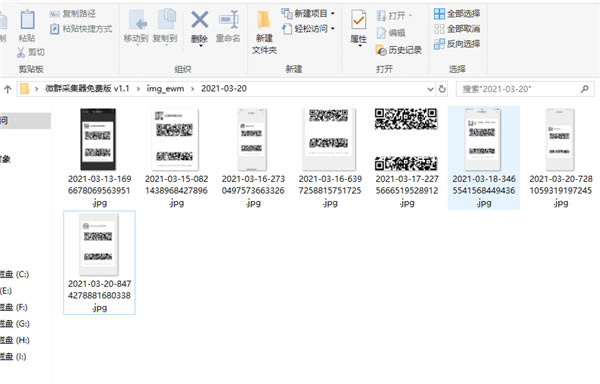Click Copy path (复制路径)
The image size is (600, 384).
pyautogui.click(x=73, y=14)
